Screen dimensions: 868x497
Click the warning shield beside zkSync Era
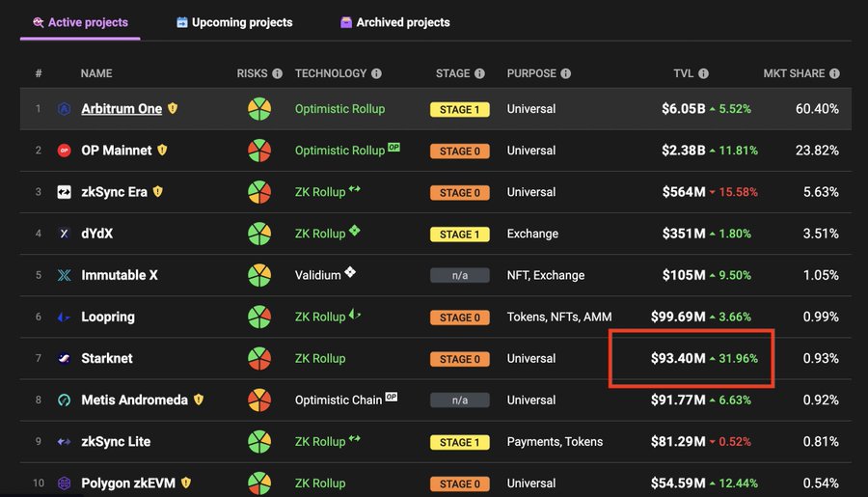coord(158,191)
